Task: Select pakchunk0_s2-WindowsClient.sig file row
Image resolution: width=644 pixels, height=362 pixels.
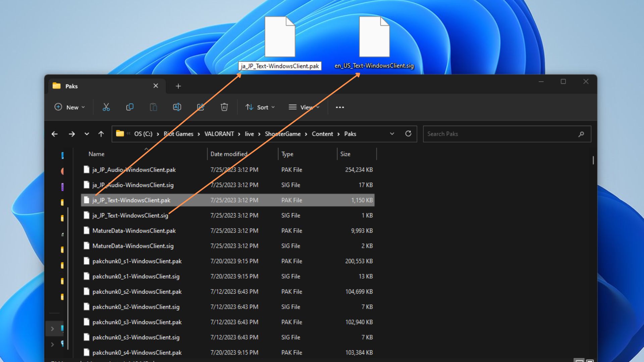Action: (x=228, y=307)
